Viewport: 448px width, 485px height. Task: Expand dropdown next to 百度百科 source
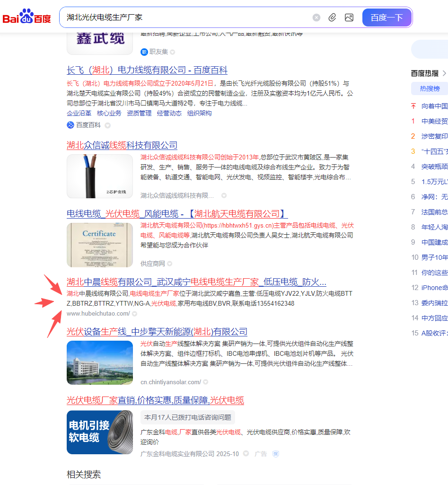pyautogui.click(x=107, y=125)
